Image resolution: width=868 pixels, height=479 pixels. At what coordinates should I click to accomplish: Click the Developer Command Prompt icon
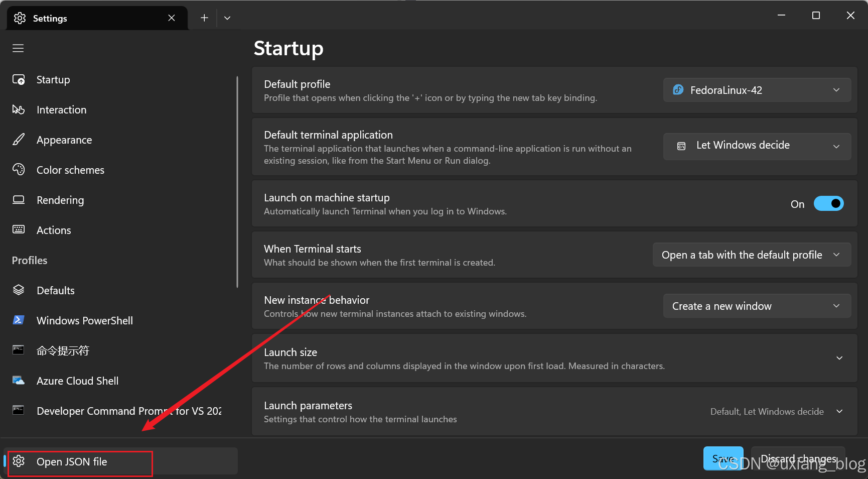(x=19, y=410)
